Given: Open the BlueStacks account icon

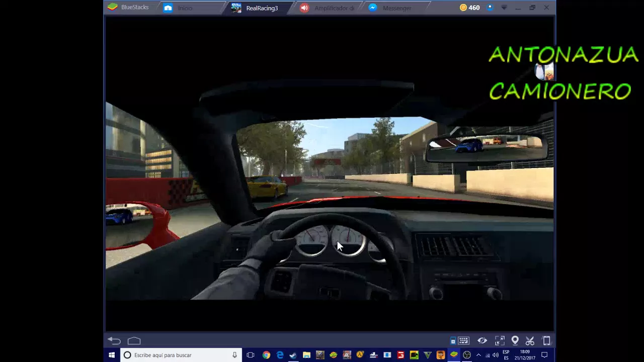Looking at the screenshot, I should click(x=490, y=8).
